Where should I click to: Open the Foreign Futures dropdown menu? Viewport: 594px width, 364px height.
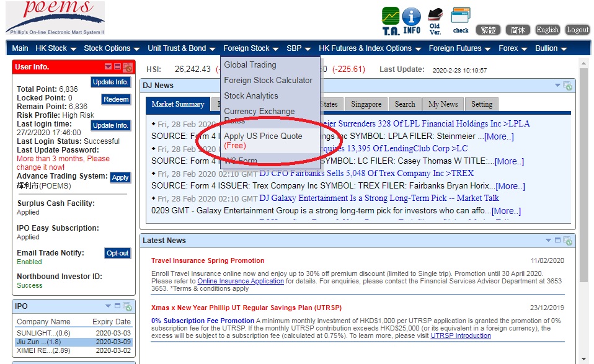459,48
